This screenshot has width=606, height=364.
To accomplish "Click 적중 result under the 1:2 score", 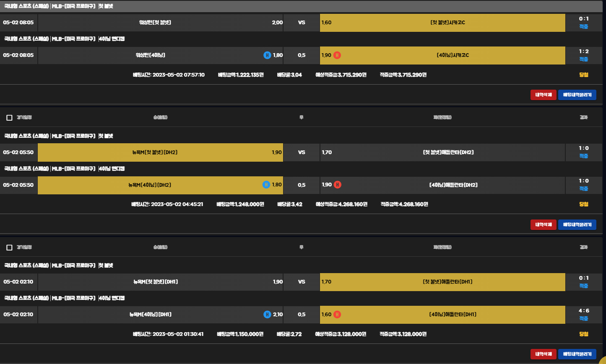I will point(583,59).
